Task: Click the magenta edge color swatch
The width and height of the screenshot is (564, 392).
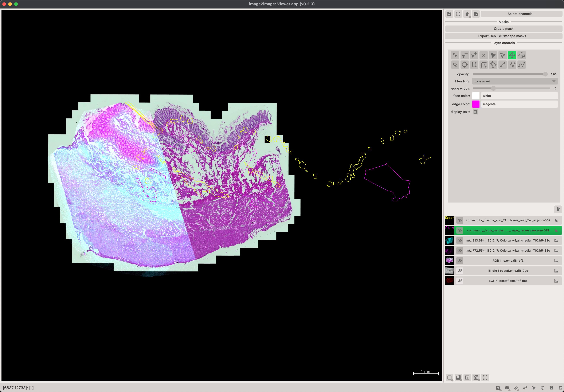Action: pos(476,104)
